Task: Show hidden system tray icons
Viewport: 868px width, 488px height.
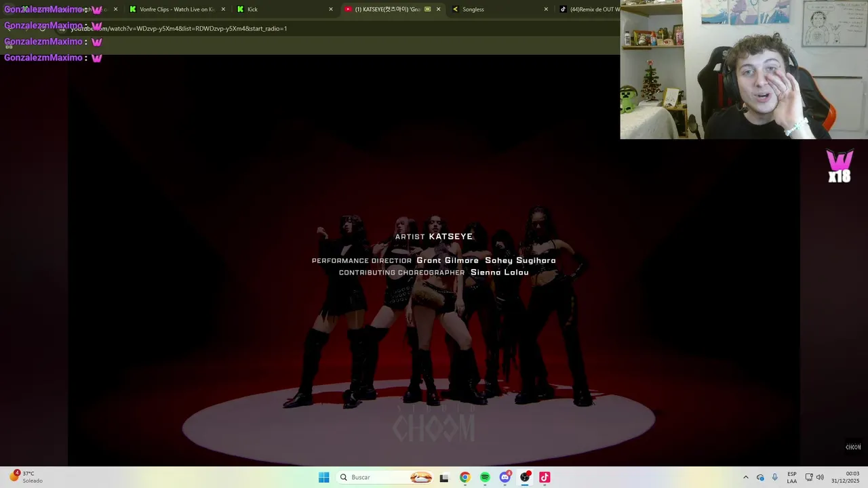Action: click(x=746, y=477)
